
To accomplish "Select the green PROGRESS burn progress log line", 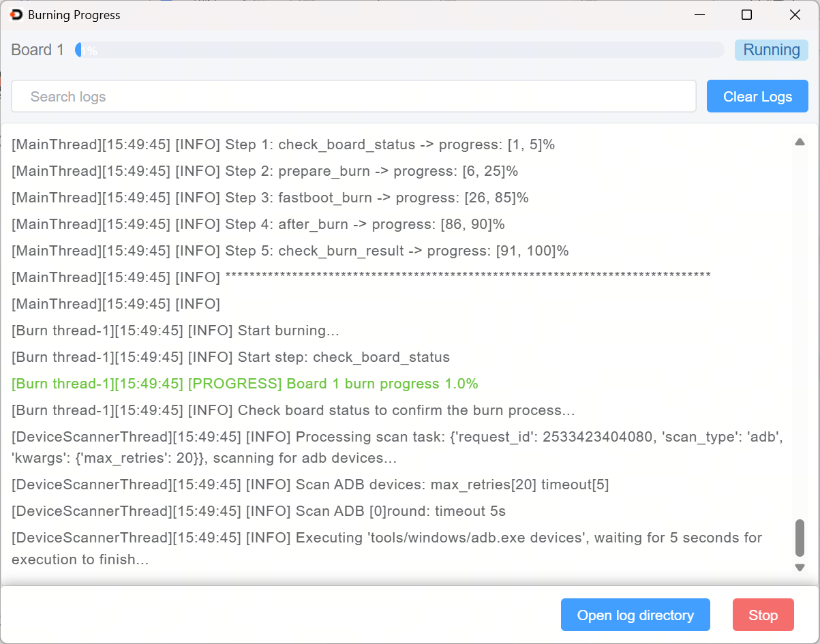I will [x=245, y=384].
